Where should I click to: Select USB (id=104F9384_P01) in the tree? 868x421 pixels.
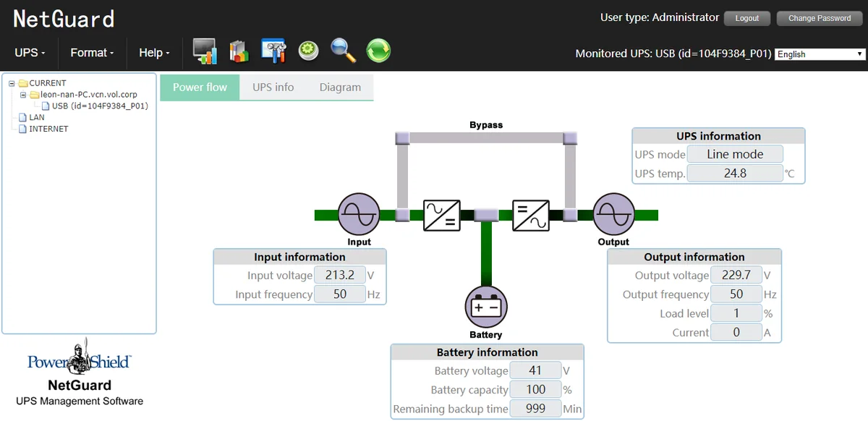pyautogui.click(x=100, y=106)
